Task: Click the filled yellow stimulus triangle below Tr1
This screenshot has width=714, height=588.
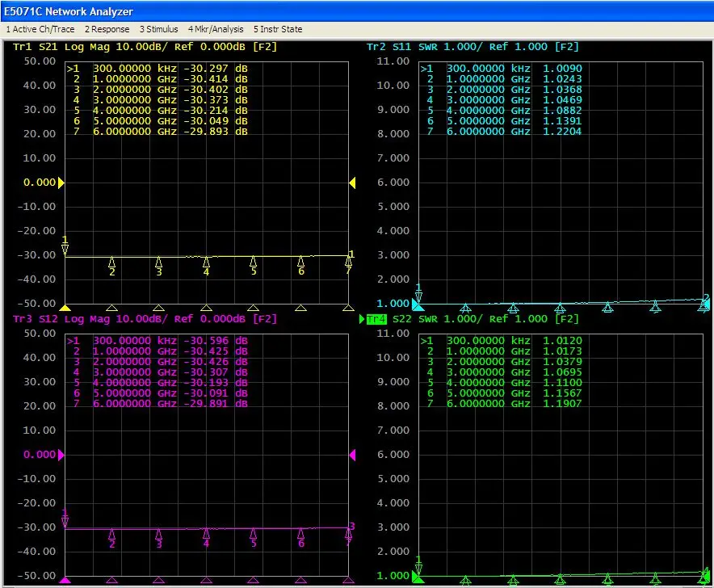Action: tap(65, 308)
